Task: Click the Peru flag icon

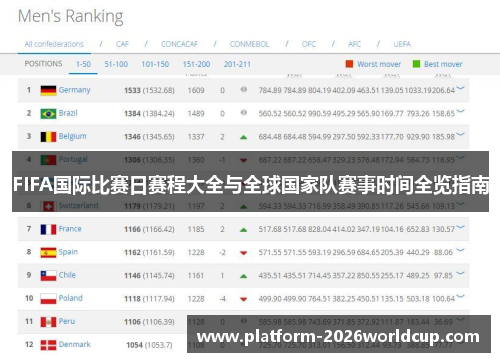Action: [x=48, y=322]
